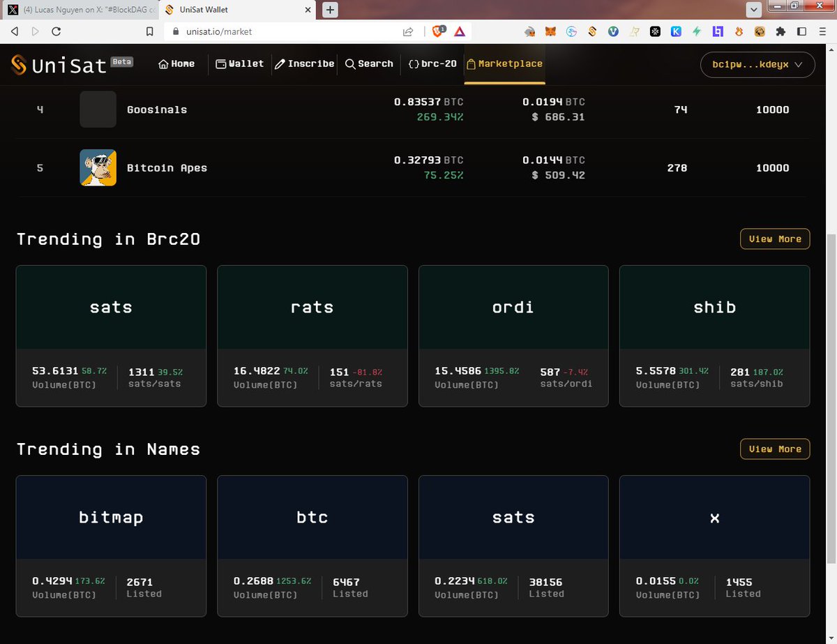Expand the bc1pw...kdeyx wallet dropdown

(x=757, y=64)
